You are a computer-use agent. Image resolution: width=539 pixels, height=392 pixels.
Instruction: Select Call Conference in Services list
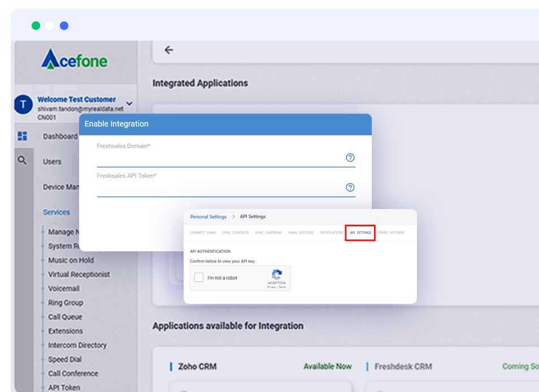tap(73, 373)
